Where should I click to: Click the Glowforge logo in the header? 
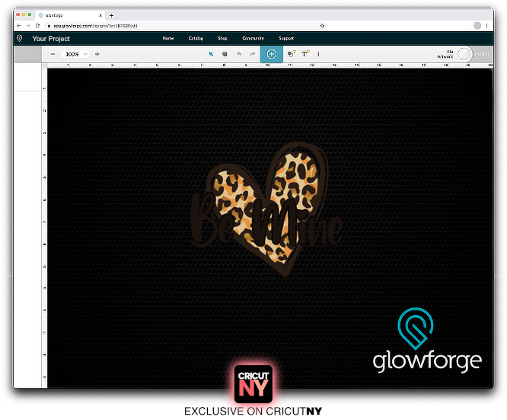19,39
